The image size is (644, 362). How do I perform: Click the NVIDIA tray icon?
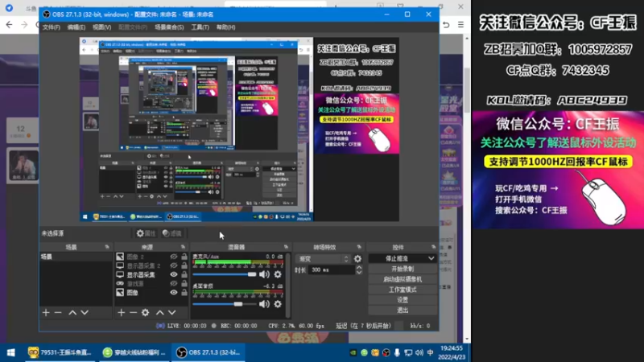353,352
